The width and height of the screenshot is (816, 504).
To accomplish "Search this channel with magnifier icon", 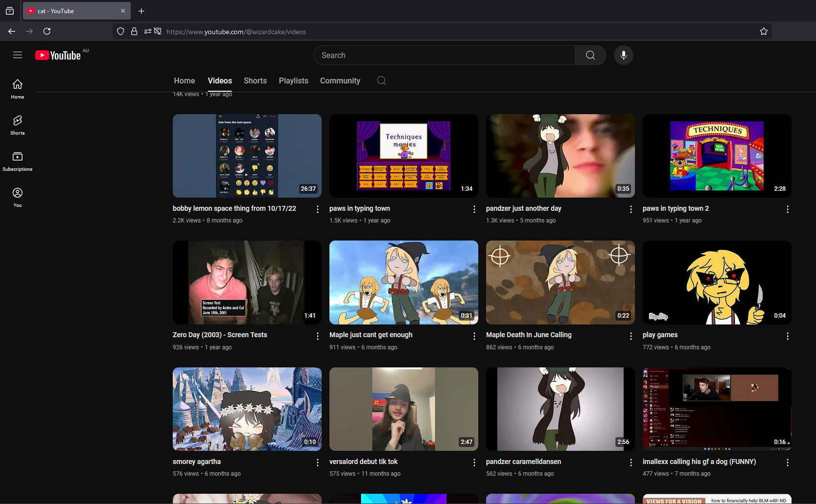I will pos(382,81).
